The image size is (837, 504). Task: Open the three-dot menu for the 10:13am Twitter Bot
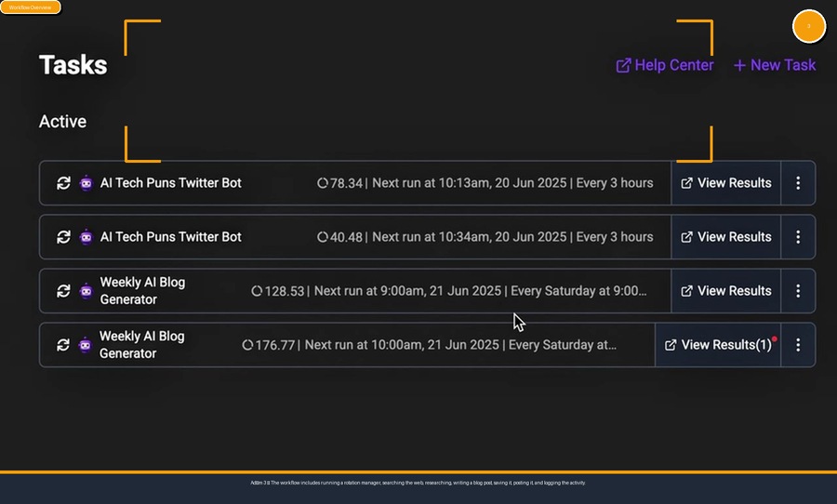click(798, 183)
